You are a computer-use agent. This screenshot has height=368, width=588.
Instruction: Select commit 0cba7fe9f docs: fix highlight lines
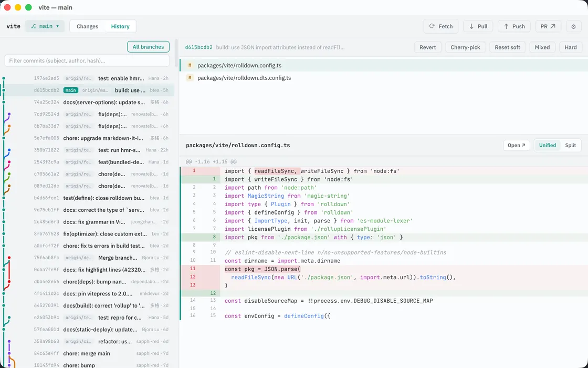coord(87,270)
